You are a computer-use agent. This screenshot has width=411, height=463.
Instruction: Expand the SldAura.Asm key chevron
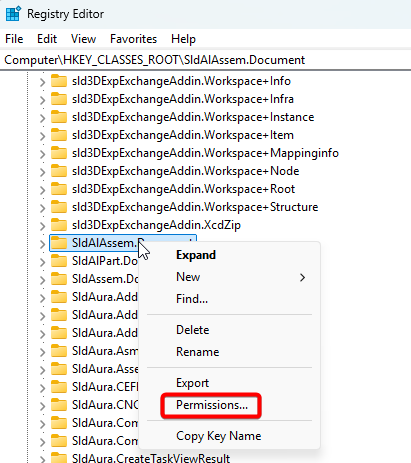(x=42, y=352)
